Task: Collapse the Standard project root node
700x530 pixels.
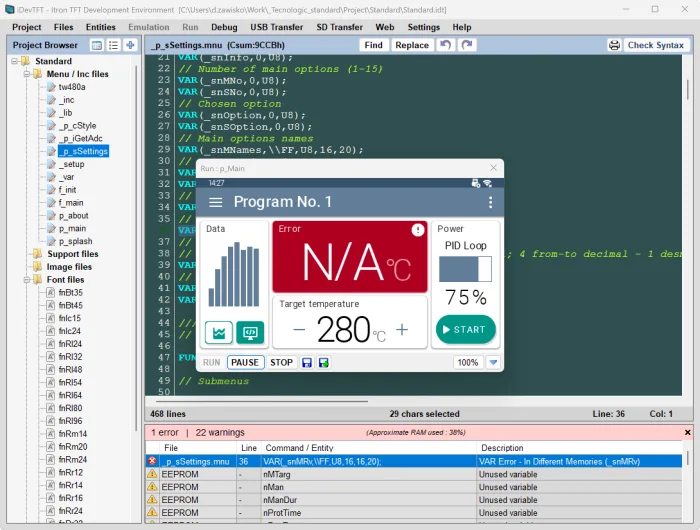Action: pos(15,61)
